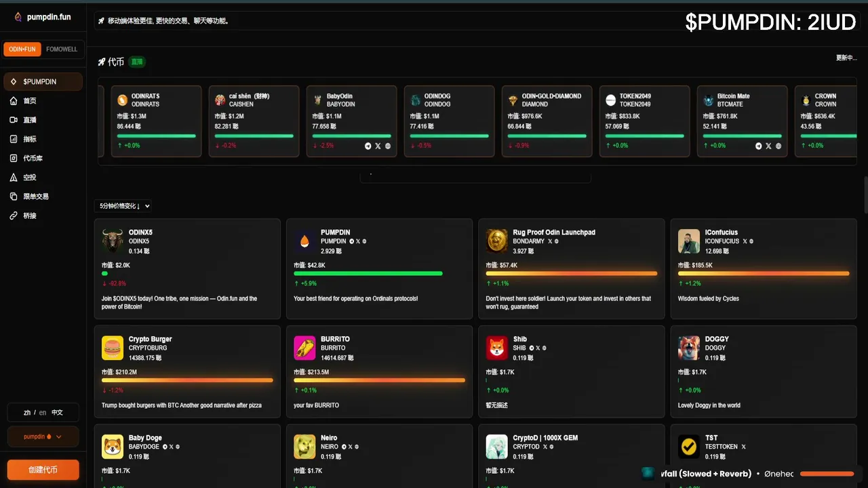Click the 更新中 status text

(x=846, y=58)
